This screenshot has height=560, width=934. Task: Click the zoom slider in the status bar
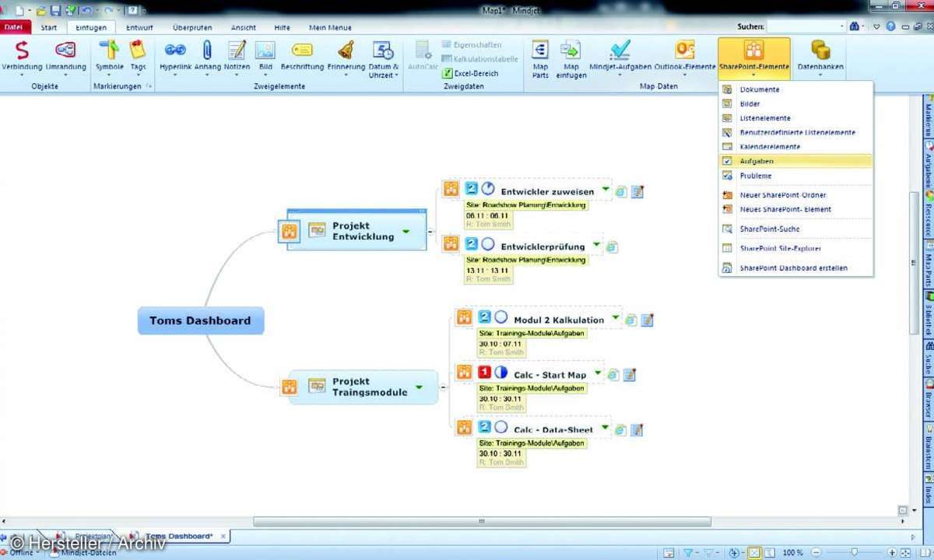click(x=856, y=552)
